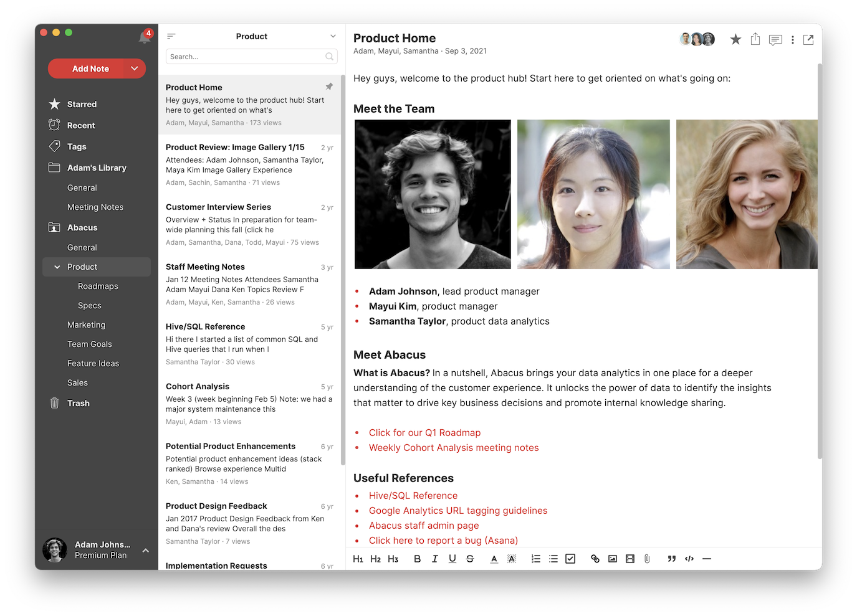857x616 pixels.
Task: Focus the Search notes field
Action: pos(252,57)
